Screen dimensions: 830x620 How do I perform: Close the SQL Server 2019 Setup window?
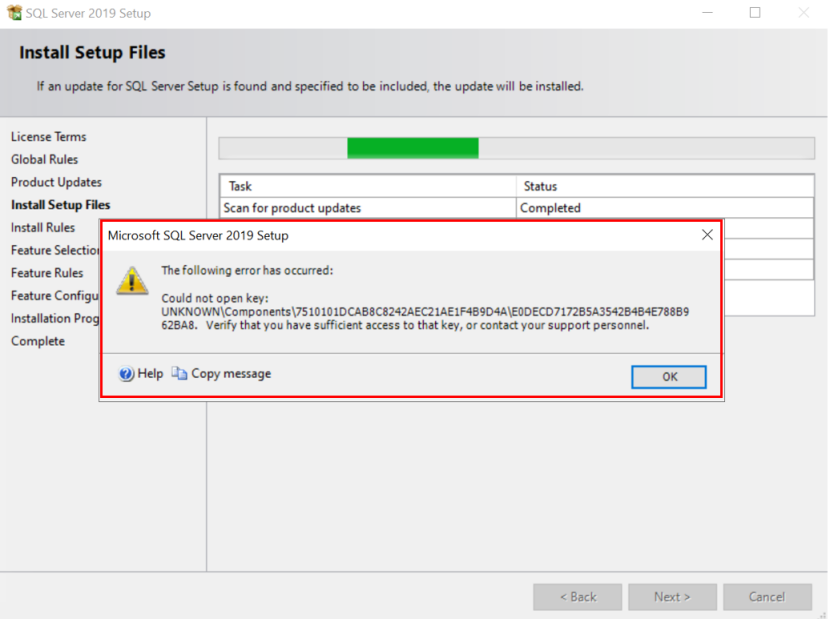(x=803, y=13)
